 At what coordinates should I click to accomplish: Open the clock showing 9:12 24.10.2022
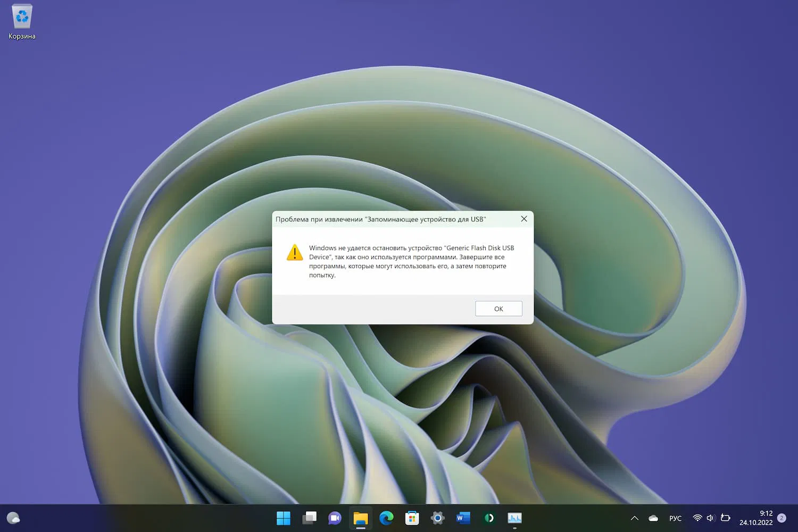pyautogui.click(x=756, y=518)
